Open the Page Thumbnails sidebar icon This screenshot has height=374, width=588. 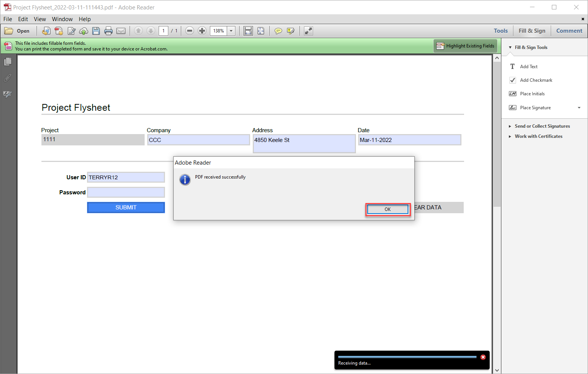(x=8, y=61)
